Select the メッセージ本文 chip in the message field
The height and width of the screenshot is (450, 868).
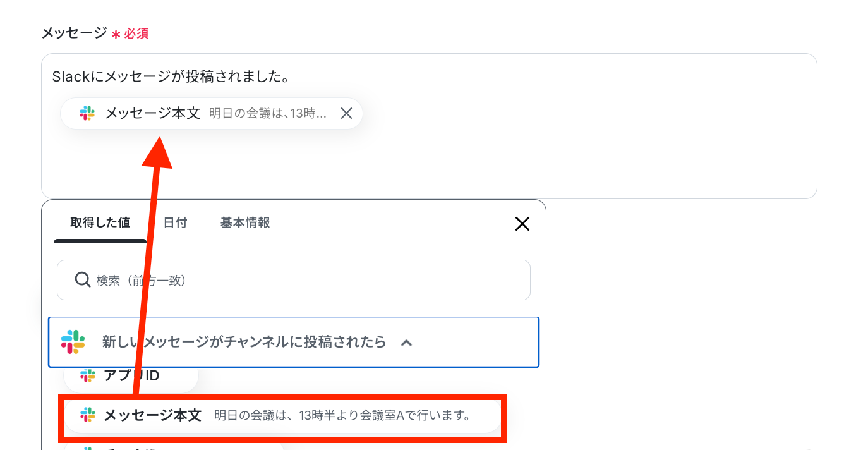212,113
